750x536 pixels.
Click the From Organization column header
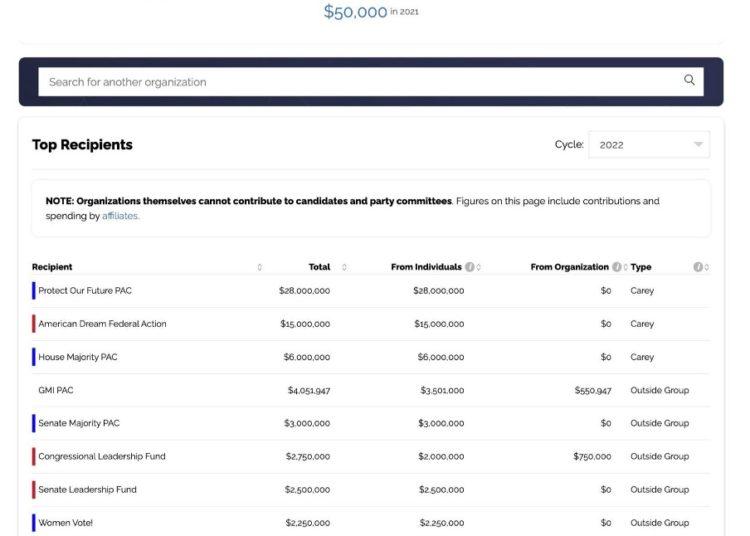click(570, 267)
